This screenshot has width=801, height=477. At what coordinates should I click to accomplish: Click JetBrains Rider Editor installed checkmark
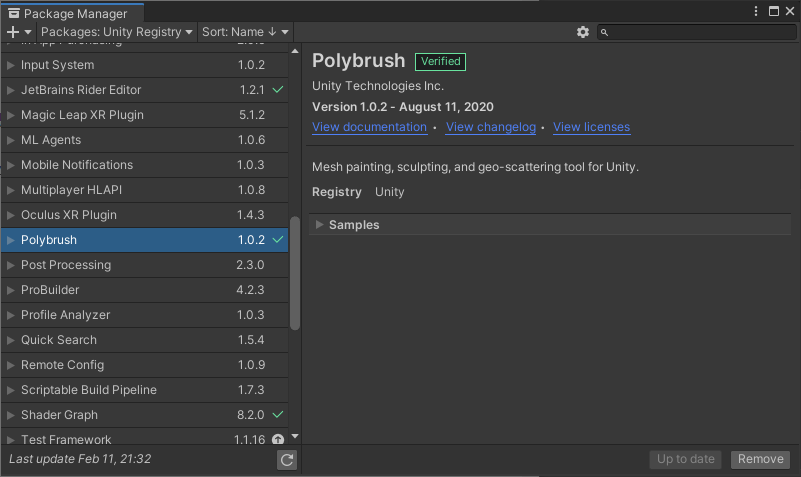tap(278, 89)
